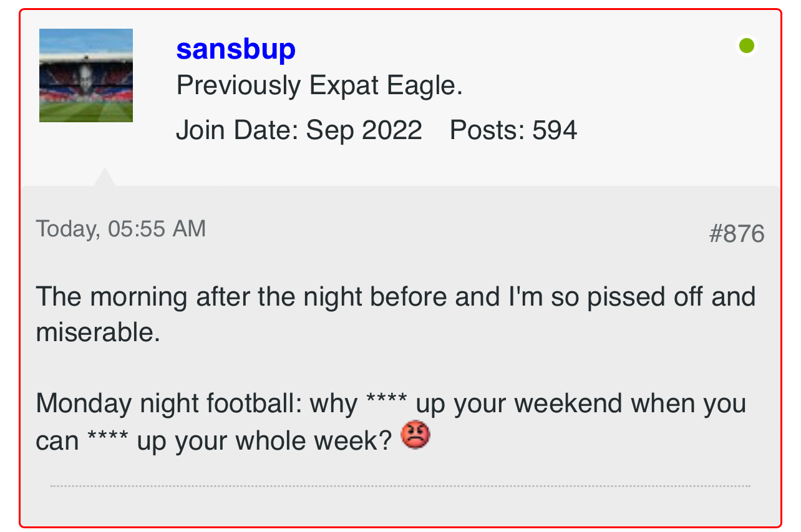Click the angry red face emoji
Image resolution: width=801 pixels, height=532 pixels.
(415, 435)
